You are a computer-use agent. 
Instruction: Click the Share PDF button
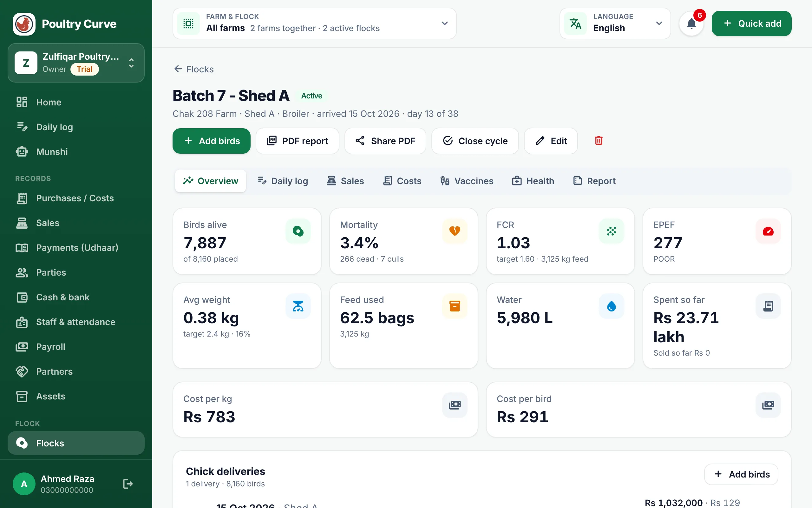pos(385,141)
